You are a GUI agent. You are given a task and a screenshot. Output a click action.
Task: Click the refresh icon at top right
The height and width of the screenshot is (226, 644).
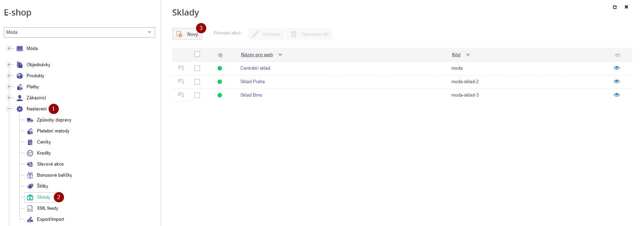615,7
